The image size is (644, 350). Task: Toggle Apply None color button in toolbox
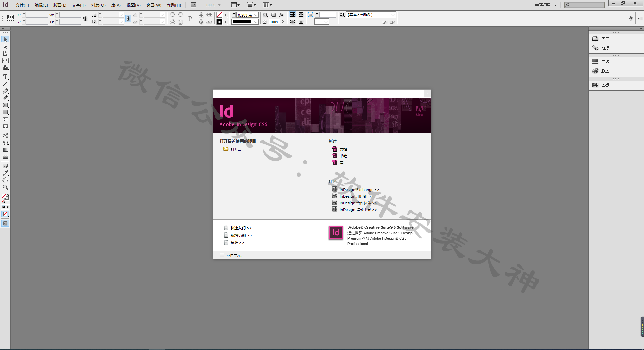click(x=5, y=214)
